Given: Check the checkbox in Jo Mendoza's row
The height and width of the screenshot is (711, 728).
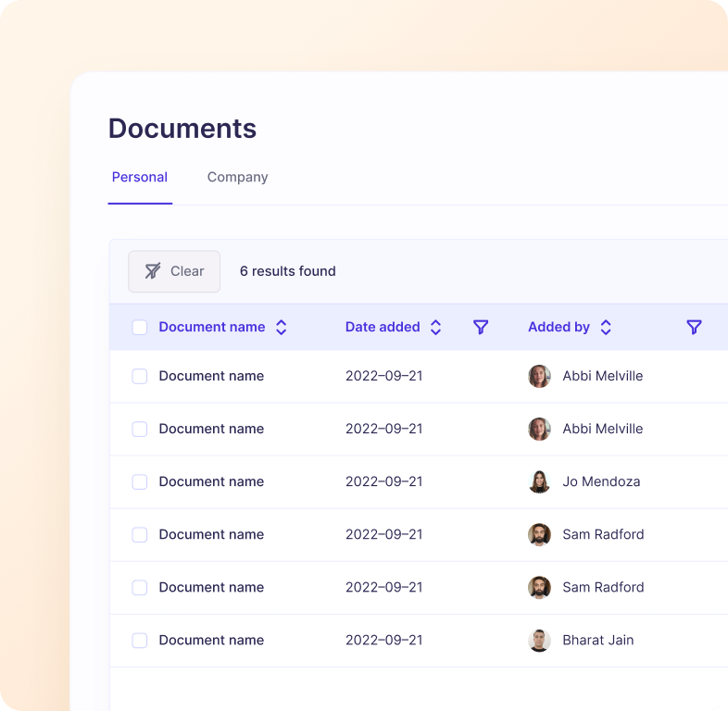Looking at the screenshot, I should [140, 481].
